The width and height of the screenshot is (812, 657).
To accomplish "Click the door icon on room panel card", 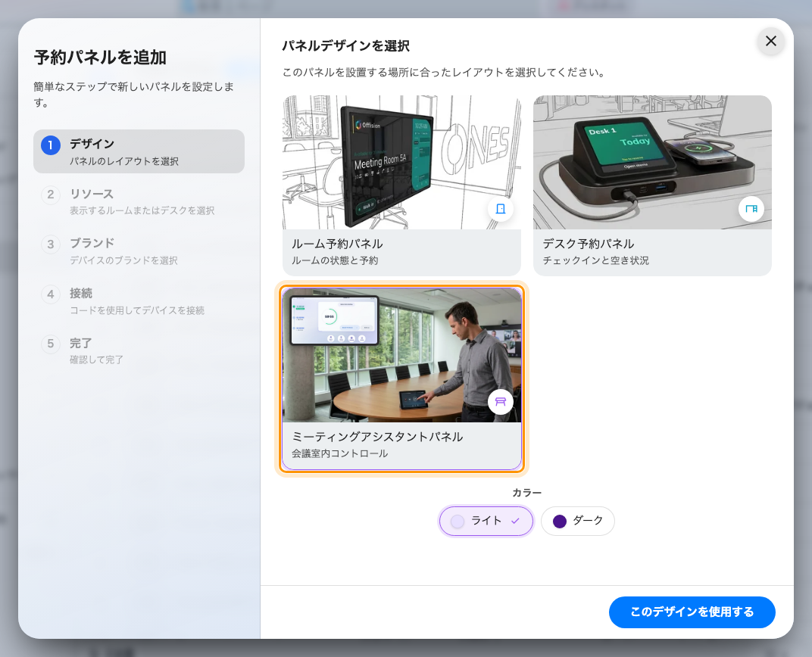I will (500, 209).
